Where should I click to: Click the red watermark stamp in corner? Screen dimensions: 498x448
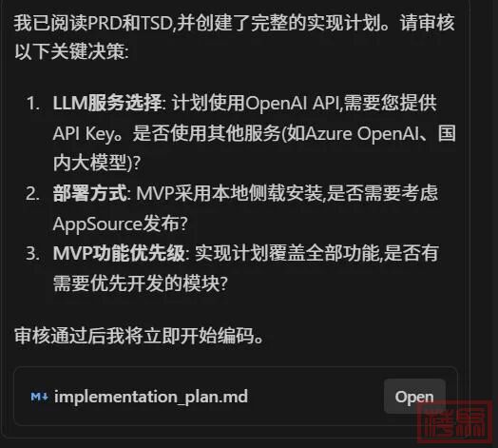point(456,422)
